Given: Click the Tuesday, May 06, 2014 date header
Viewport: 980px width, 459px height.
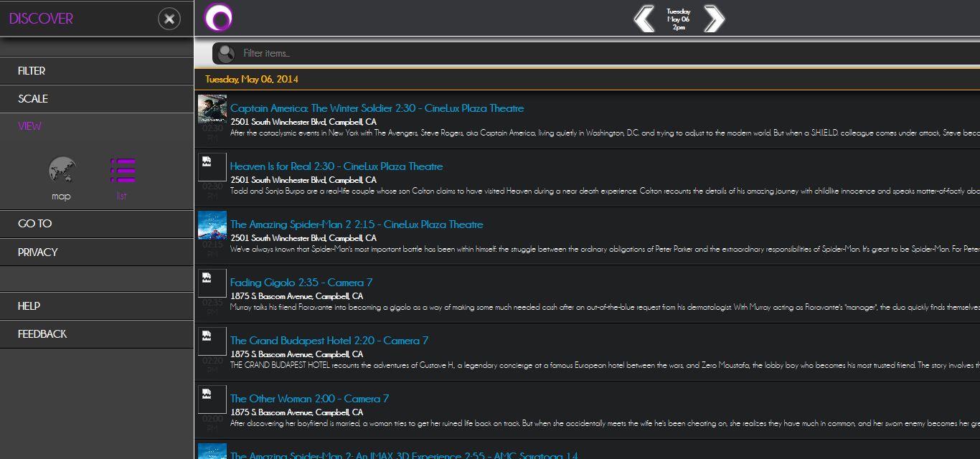Looking at the screenshot, I should [252, 79].
